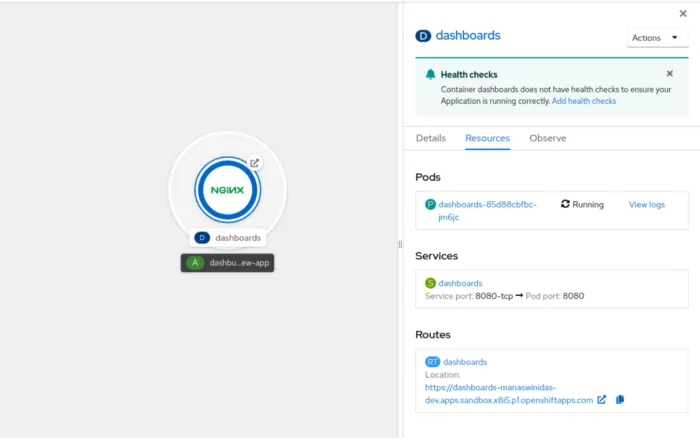The height and width of the screenshot is (438, 700).
Task: Open the dashboards-manaswinidas-dev route URL
Action: click(x=509, y=394)
